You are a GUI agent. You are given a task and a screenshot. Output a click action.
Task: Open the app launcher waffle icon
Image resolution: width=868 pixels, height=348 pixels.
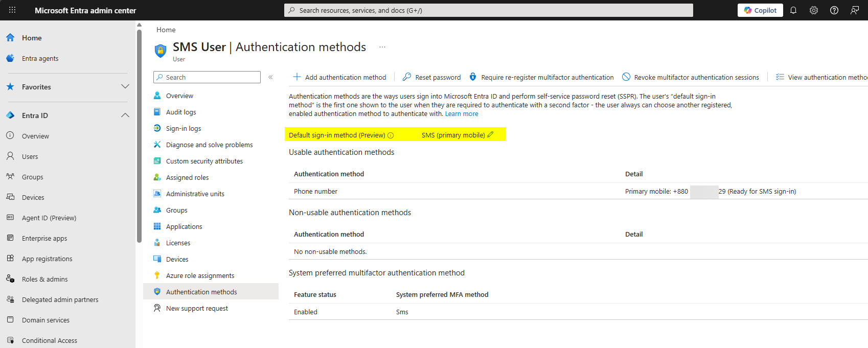click(x=12, y=10)
